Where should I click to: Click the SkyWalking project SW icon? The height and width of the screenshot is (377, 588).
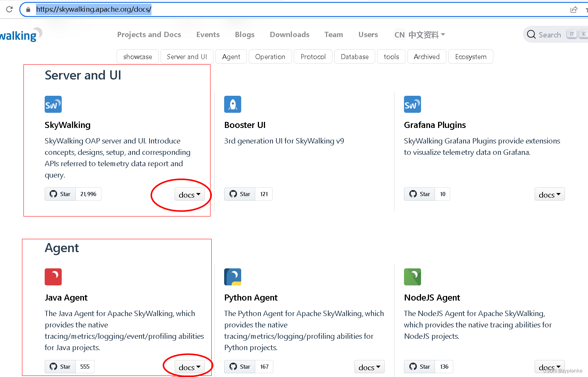tap(53, 104)
